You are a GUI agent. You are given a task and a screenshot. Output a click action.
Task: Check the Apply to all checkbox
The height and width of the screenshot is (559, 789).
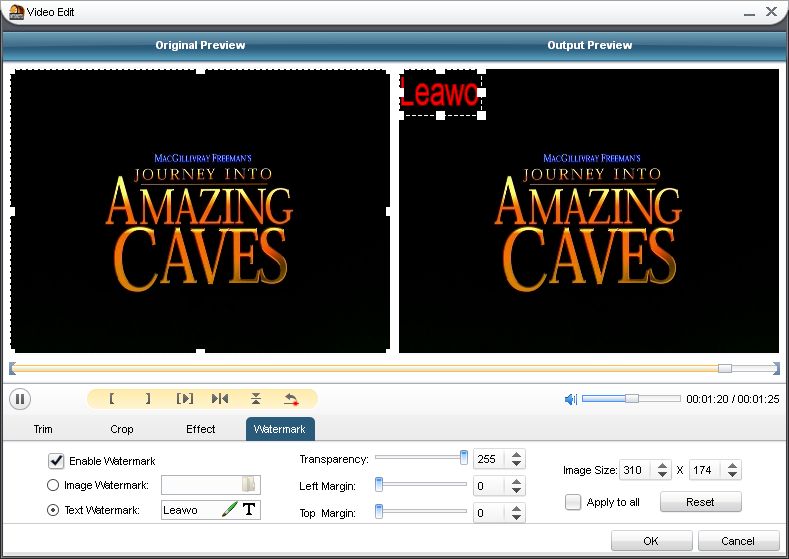[573, 502]
